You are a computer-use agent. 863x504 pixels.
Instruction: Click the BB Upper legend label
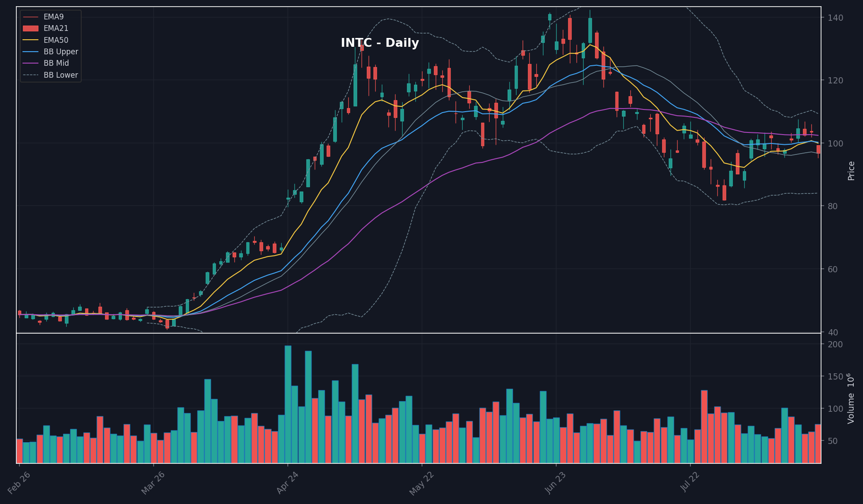click(x=61, y=52)
